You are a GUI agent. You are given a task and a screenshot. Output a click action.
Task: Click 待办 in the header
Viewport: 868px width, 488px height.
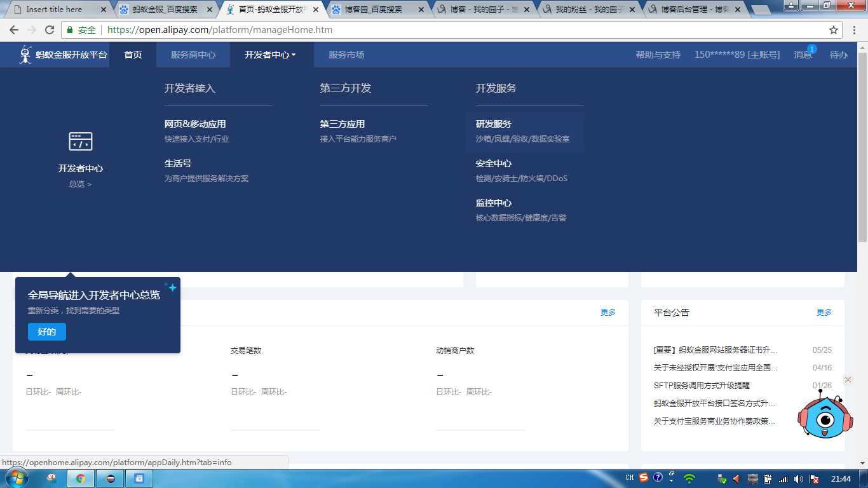839,55
